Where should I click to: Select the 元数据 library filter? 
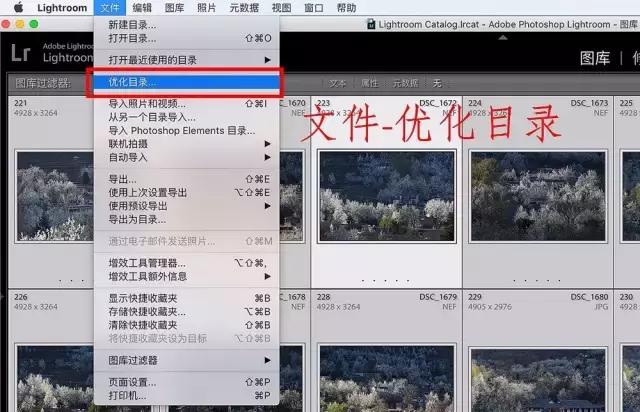pyautogui.click(x=405, y=83)
